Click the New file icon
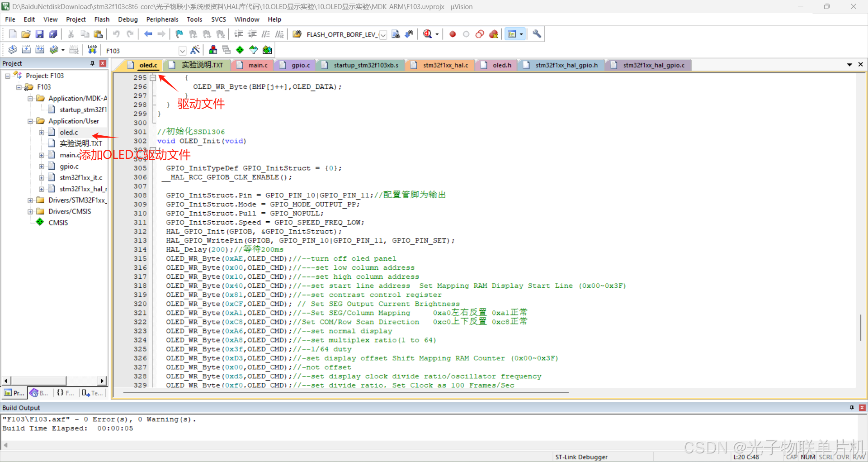 tap(13, 34)
